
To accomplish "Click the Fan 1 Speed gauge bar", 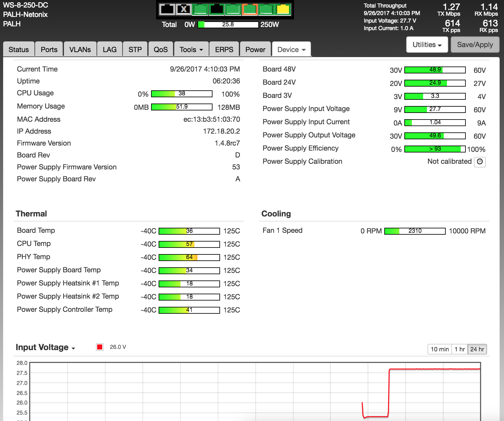I will pyautogui.click(x=415, y=231).
